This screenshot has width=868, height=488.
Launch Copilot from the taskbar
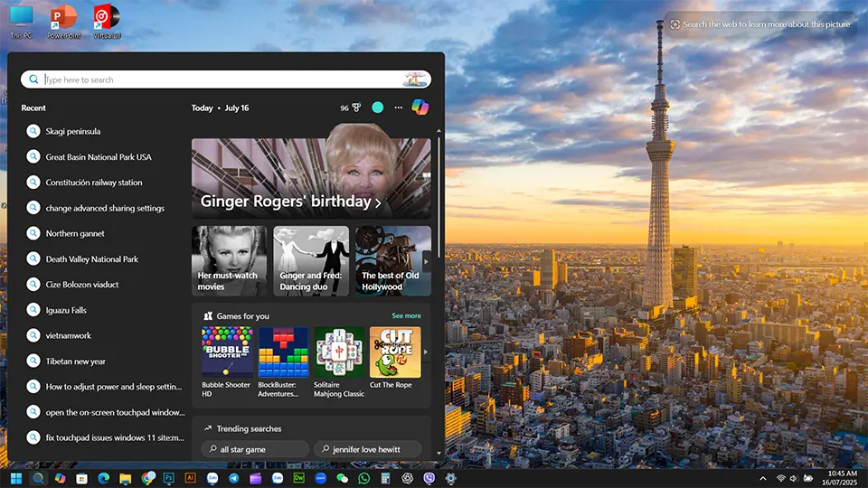click(x=60, y=478)
